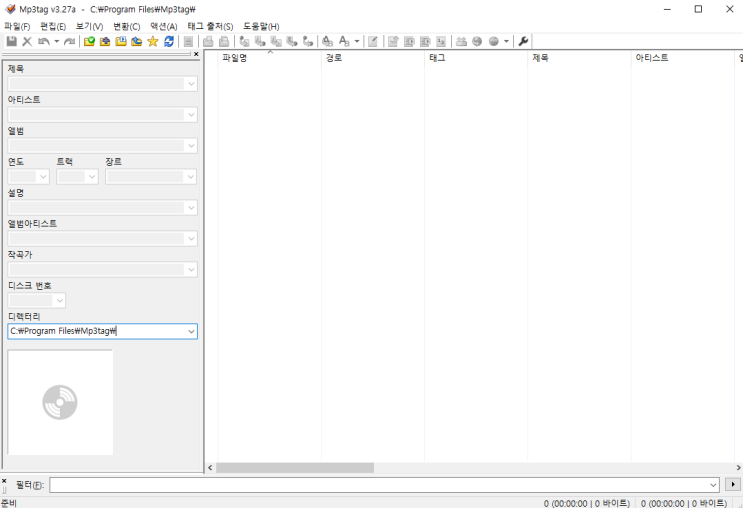Image resolution: width=743 pixels, height=508 pixels.
Task: Sort by the 태그 column header
Action: click(x=476, y=58)
